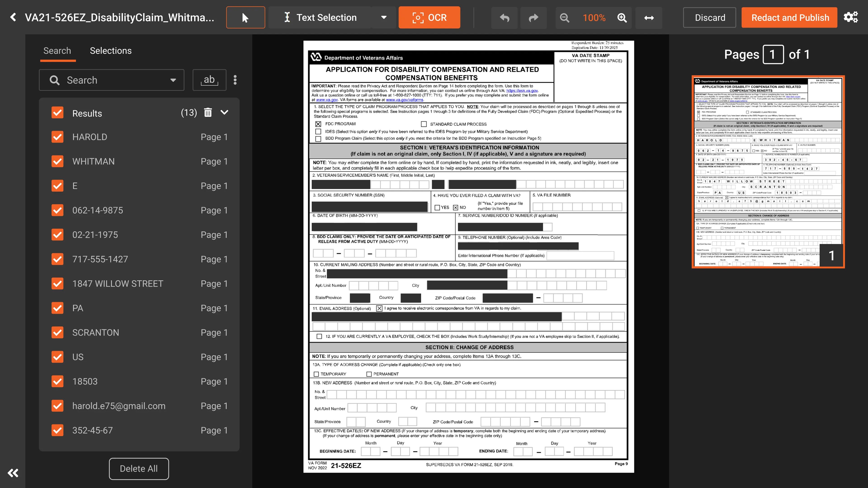868x488 pixels.
Task: Zoom out of the document
Action: coord(565,18)
